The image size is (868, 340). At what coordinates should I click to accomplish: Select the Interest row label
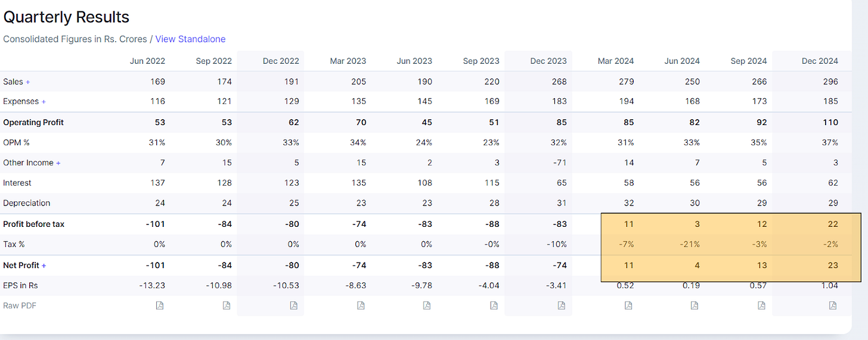pos(17,183)
